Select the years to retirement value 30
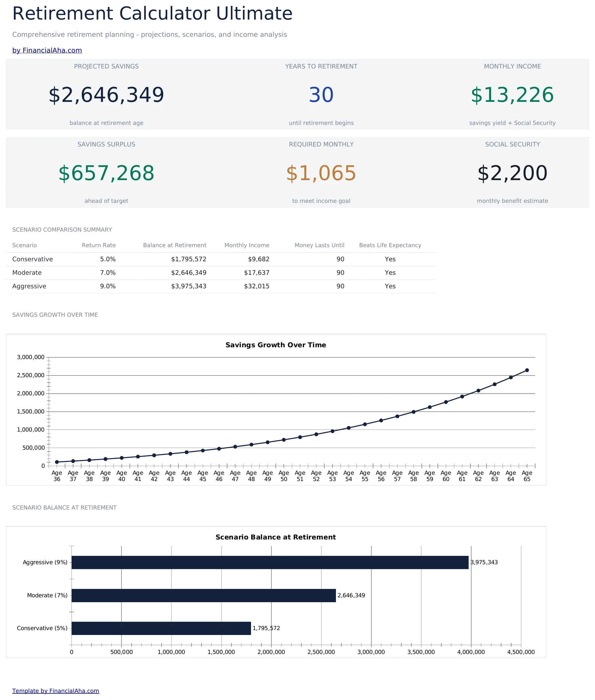The image size is (595, 700). pyautogui.click(x=321, y=95)
